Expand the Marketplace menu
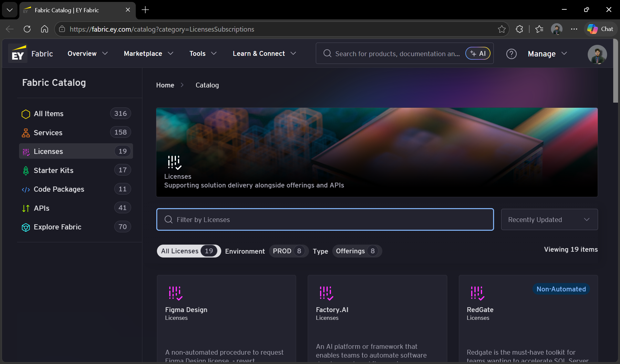Image resolution: width=620 pixels, height=364 pixels. [149, 54]
